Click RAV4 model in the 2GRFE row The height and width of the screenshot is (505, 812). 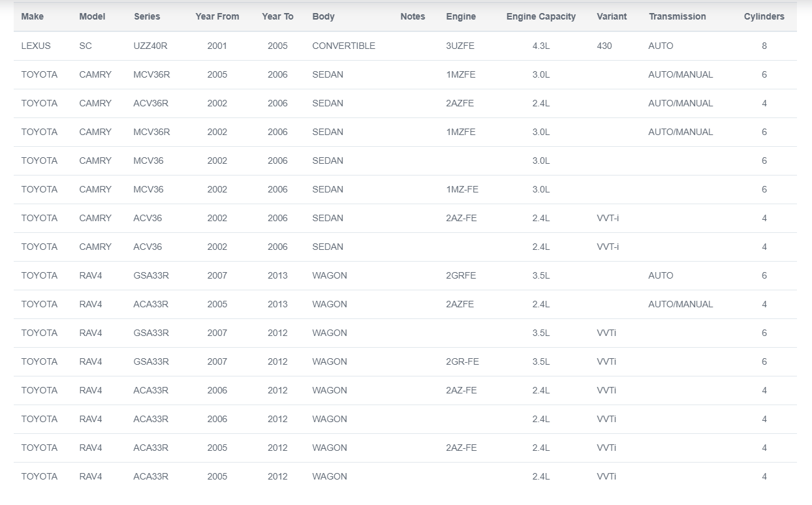[91, 275]
